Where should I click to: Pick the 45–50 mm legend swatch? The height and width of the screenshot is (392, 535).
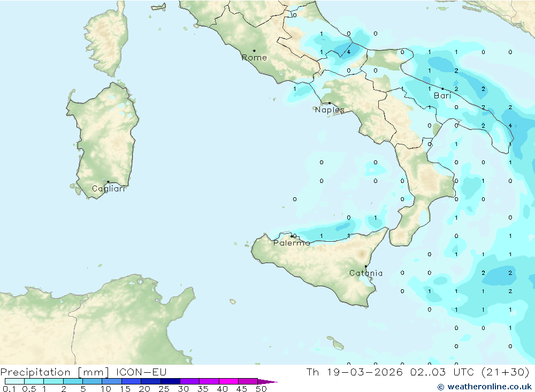click(x=248, y=381)
